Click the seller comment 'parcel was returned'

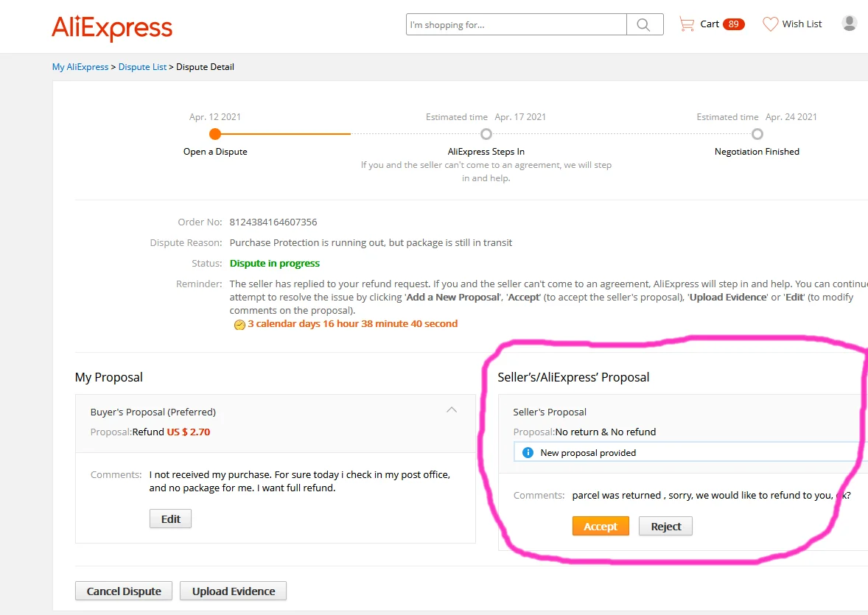click(711, 495)
